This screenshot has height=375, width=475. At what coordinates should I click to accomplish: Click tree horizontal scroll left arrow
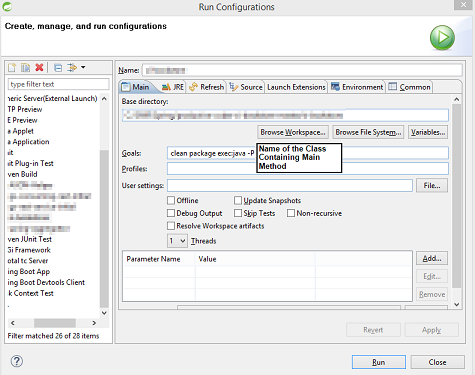pyautogui.click(x=13, y=323)
